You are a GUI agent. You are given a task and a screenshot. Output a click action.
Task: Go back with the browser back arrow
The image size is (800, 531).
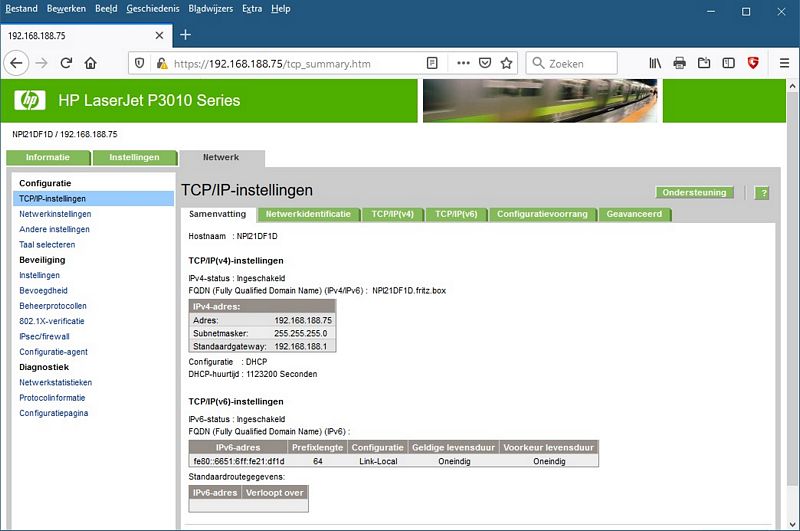[16, 63]
